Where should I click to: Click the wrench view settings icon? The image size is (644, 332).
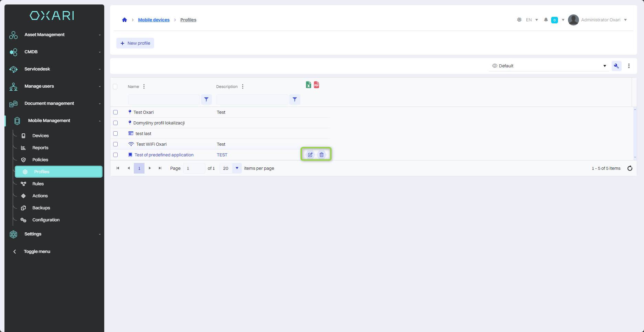616,66
